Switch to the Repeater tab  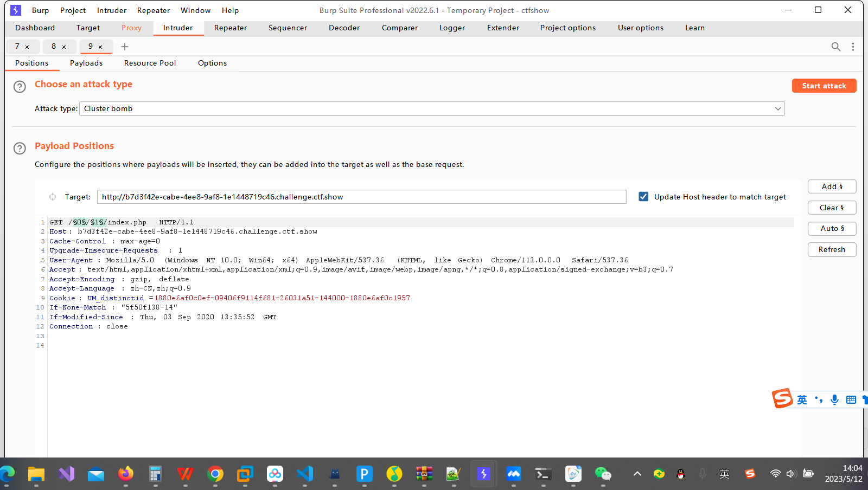230,28
